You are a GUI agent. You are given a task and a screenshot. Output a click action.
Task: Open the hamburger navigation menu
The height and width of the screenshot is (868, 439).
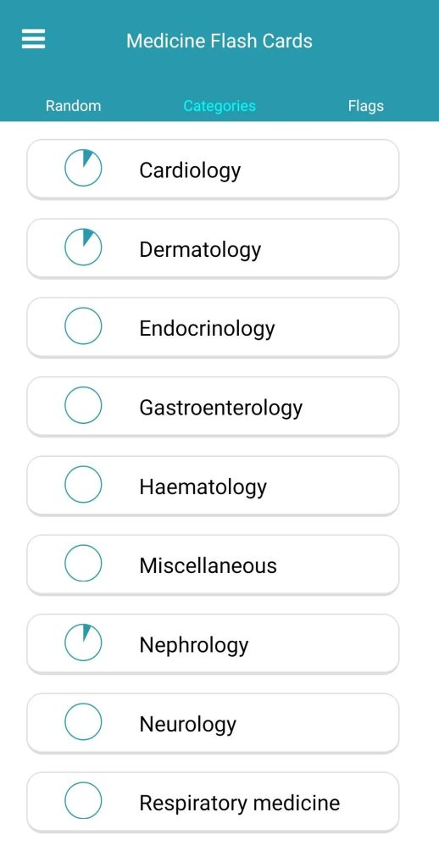(33, 39)
